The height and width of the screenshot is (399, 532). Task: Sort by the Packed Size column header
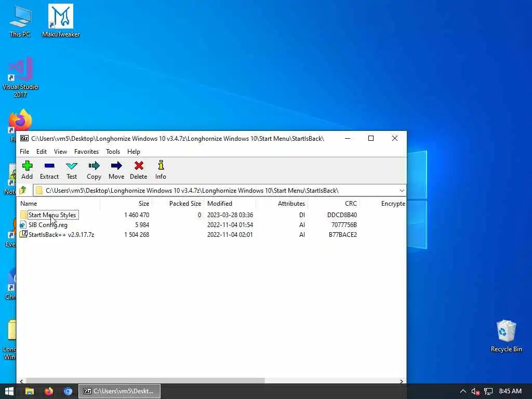point(178,204)
